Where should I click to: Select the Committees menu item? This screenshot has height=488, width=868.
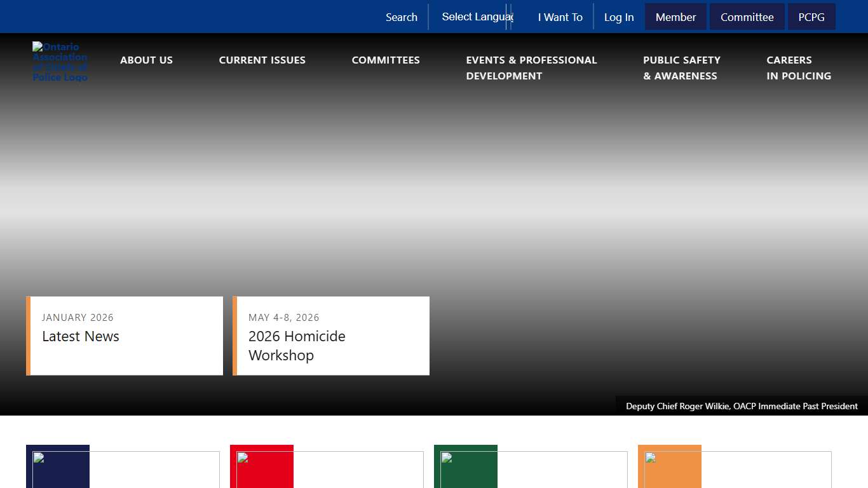(x=386, y=60)
